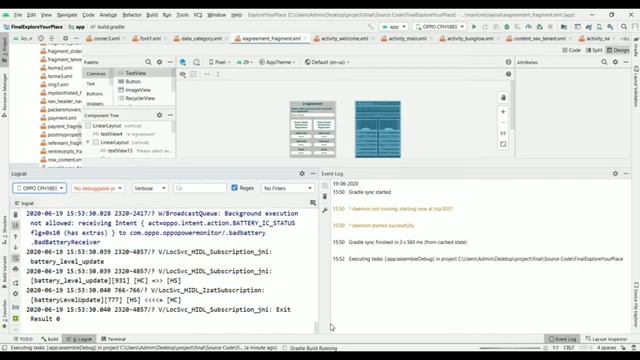
Task: Select payment.xml in project tree
Action: pos(62,118)
